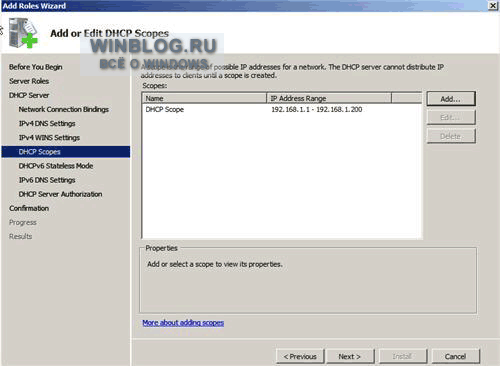Close the Add Roles Wizard window

tap(493, 6)
